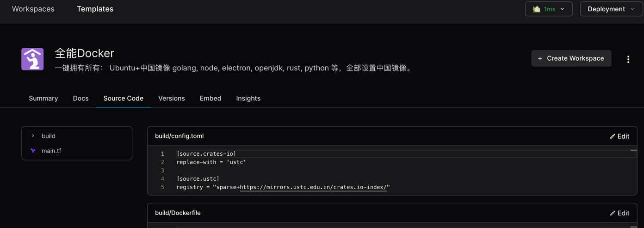Follow the mirrors.ustc.edu.cn registry link
The width and height of the screenshot is (644, 228).
[313, 187]
